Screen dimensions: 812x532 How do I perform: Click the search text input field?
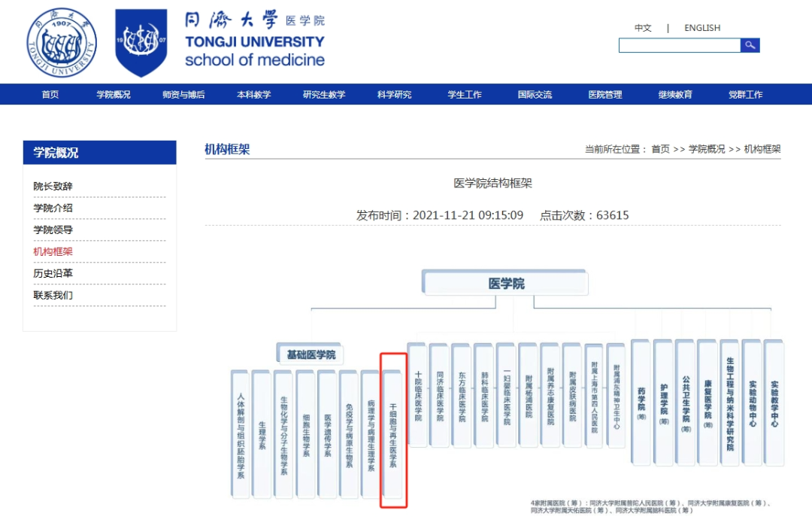click(x=679, y=46)
